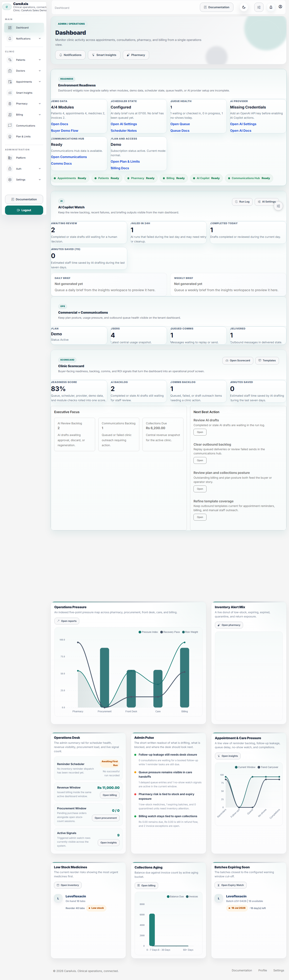
Task: Click the Billing bar in Operations Pressure chart
Action: [x=185, y=678]
